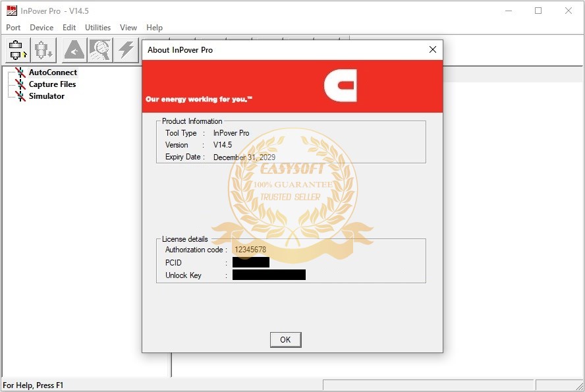
Task: Click the expiry date December 31, 2029
Action: (x=244, y=157)
